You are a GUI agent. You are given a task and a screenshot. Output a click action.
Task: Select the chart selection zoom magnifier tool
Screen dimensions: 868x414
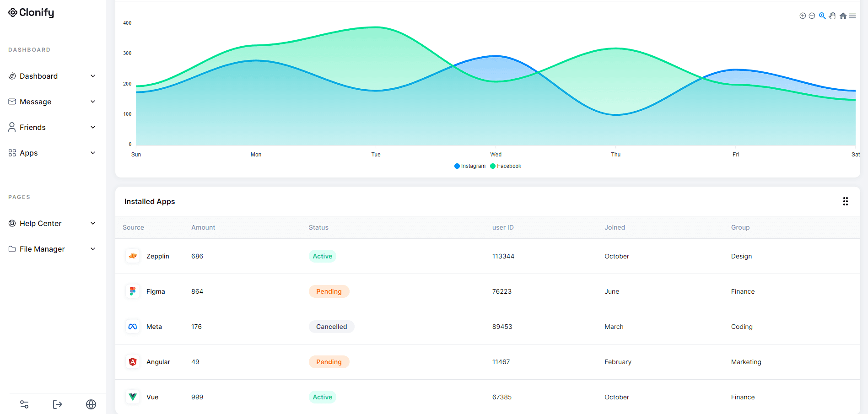(822, 16)
